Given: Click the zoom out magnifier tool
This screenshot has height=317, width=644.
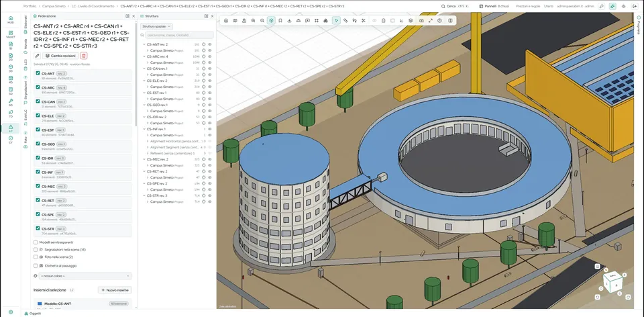Looking at the screenshot, I should [x=262, y=21].
